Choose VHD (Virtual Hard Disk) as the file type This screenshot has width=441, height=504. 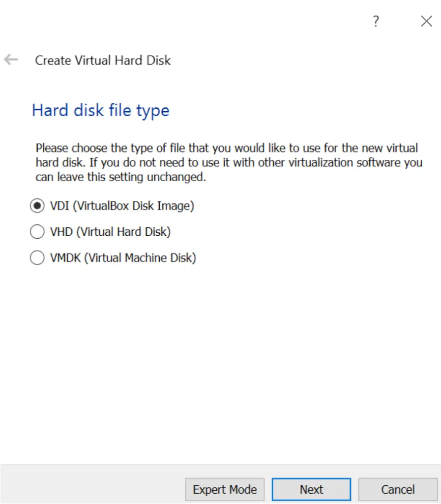coord(37,231)
